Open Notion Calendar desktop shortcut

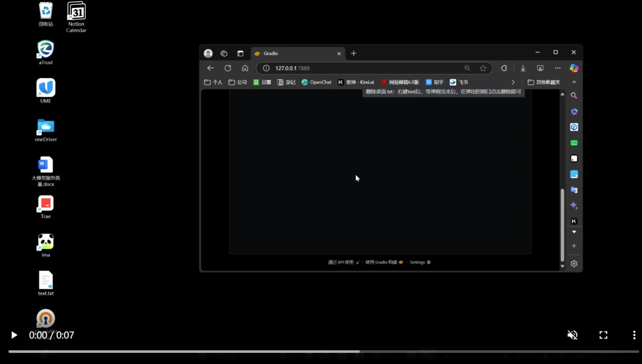coord(76,17)
